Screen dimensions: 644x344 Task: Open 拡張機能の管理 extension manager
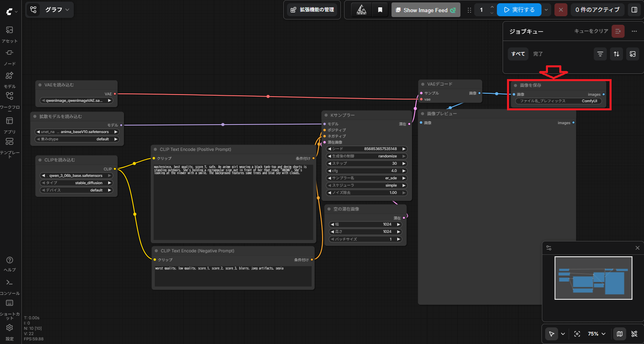click(x=312, y=10)
